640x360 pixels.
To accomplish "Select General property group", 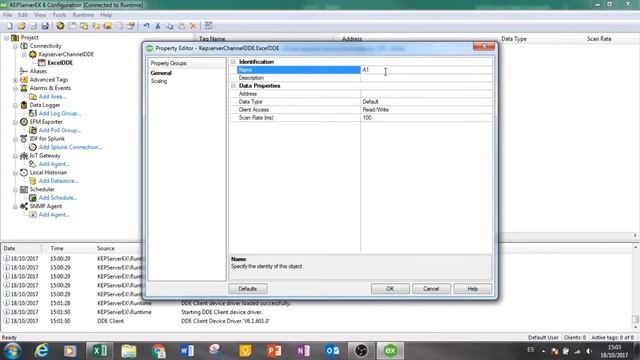I will click(161, 73).
